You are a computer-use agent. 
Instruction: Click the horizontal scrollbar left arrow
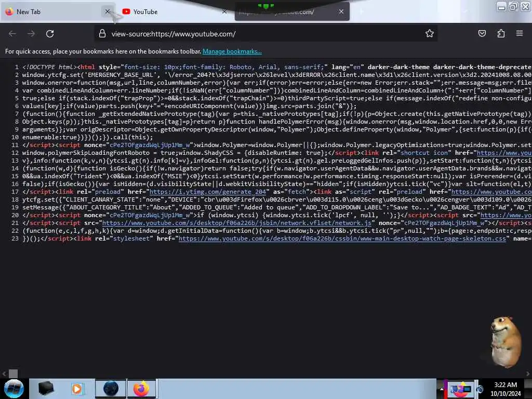click(4, 374)
